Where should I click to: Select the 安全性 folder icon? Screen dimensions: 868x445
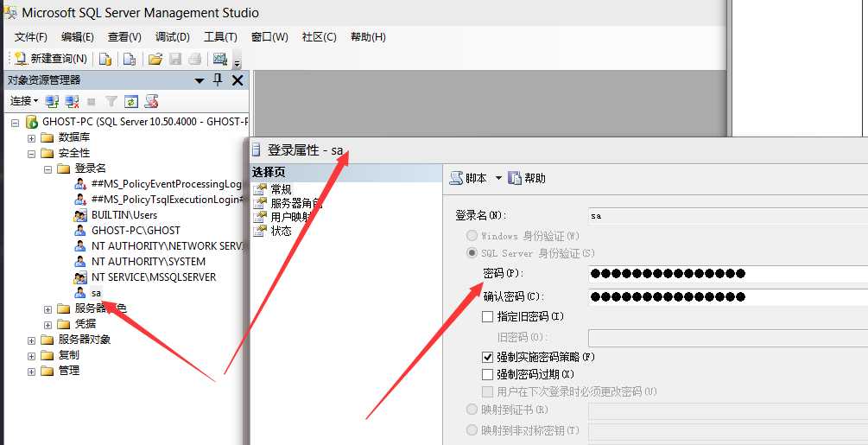48,153
